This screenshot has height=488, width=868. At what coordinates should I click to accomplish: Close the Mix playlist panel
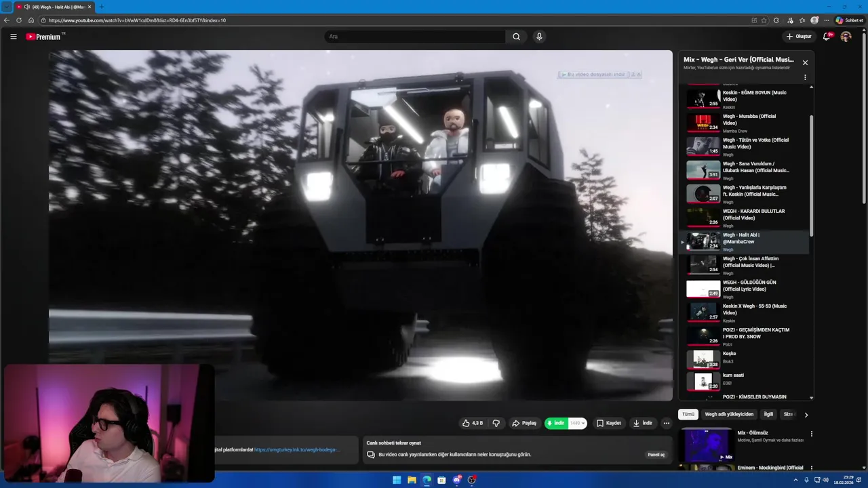(805, 62)
